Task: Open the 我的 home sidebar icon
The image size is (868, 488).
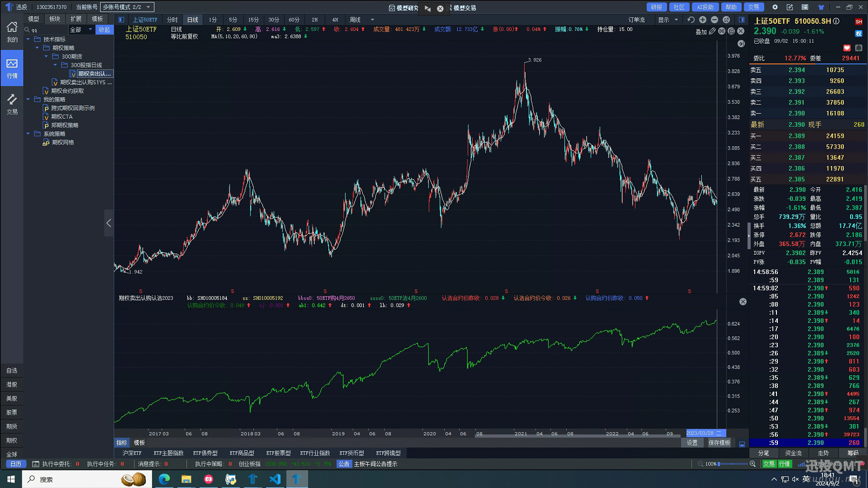Action: 12,32
